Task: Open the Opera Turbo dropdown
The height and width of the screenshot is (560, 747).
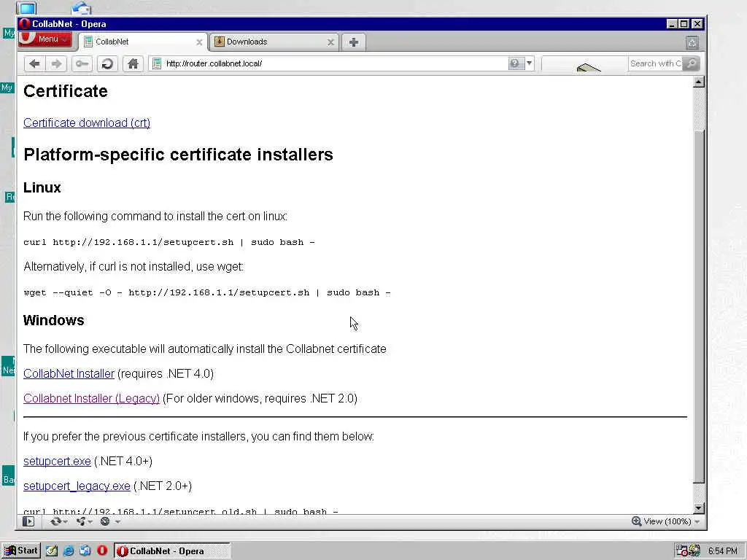Action: tap(109, 521)
